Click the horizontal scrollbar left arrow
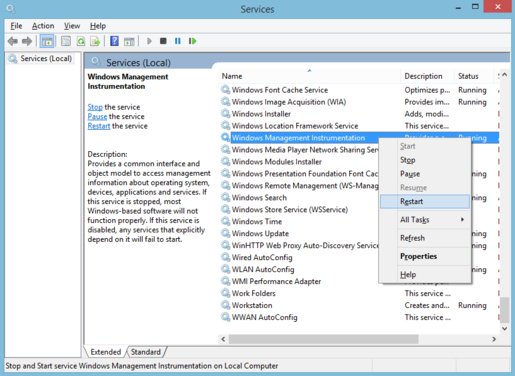515x376 pixels. [223, 339]
